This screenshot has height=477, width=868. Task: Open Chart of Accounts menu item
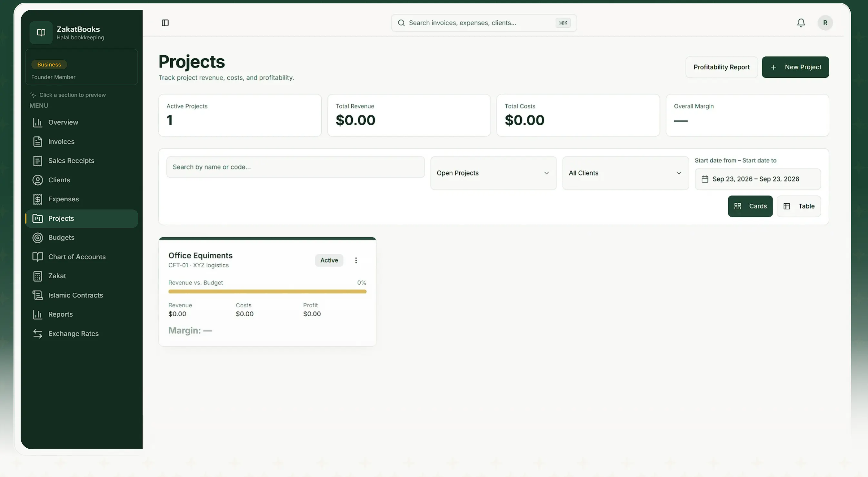pyautogui.click(x=82, y=257)
